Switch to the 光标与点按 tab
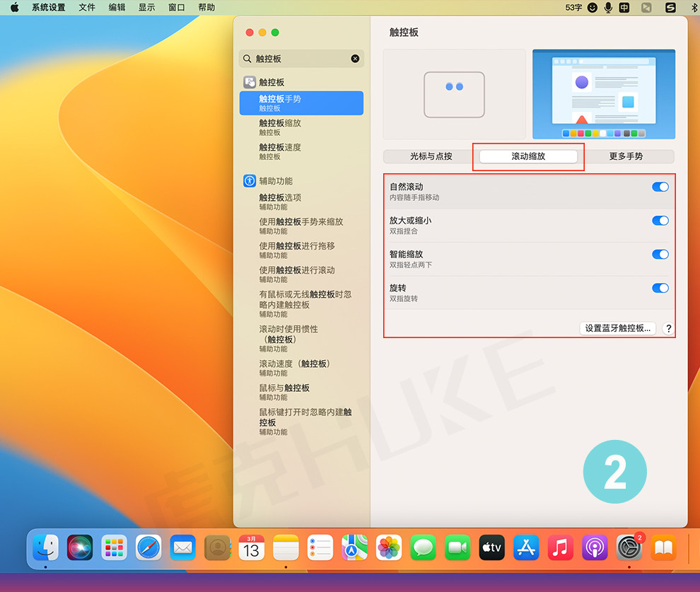This screenshot has height=592, width=700. (431, 156)
